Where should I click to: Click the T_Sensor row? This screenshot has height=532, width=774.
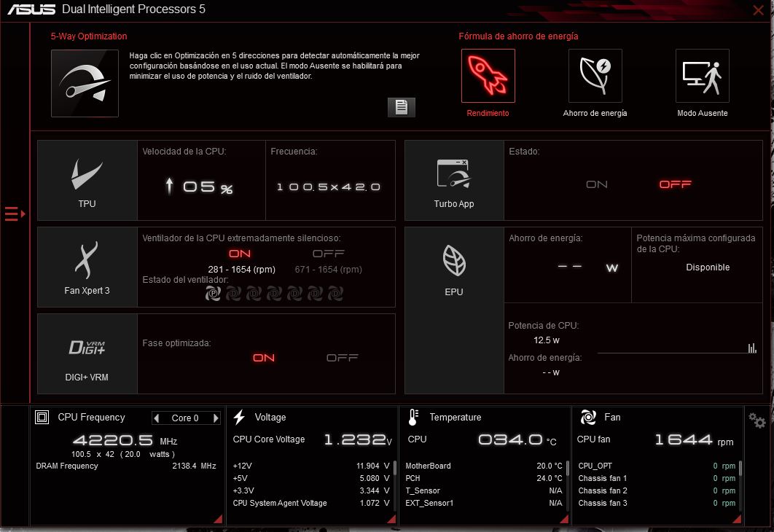coord(484,490)
